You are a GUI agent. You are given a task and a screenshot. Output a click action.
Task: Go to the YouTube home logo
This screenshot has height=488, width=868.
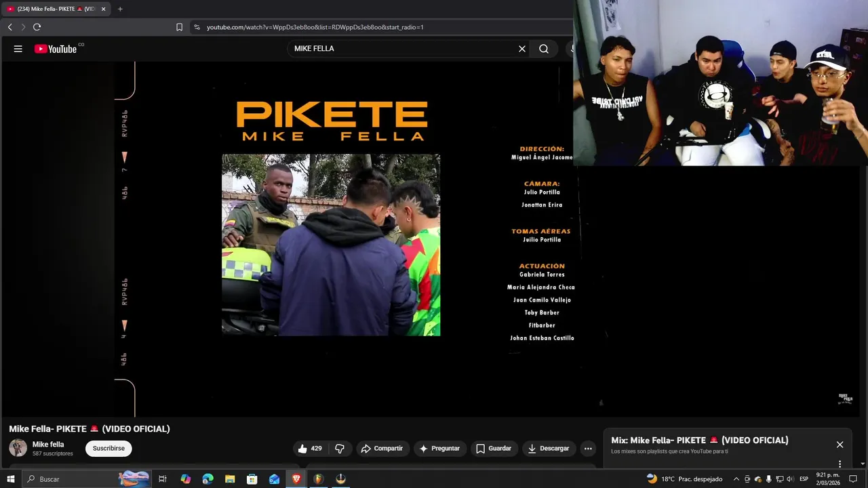click(x=56, y=49)
